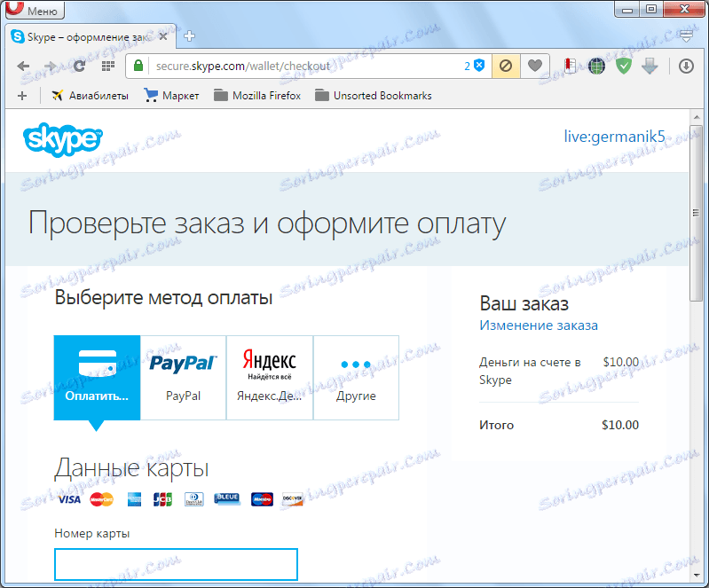Click the page scrollbar up arrow
The height and width of the screenshot is (588, 709).
(x=697, y=117)
